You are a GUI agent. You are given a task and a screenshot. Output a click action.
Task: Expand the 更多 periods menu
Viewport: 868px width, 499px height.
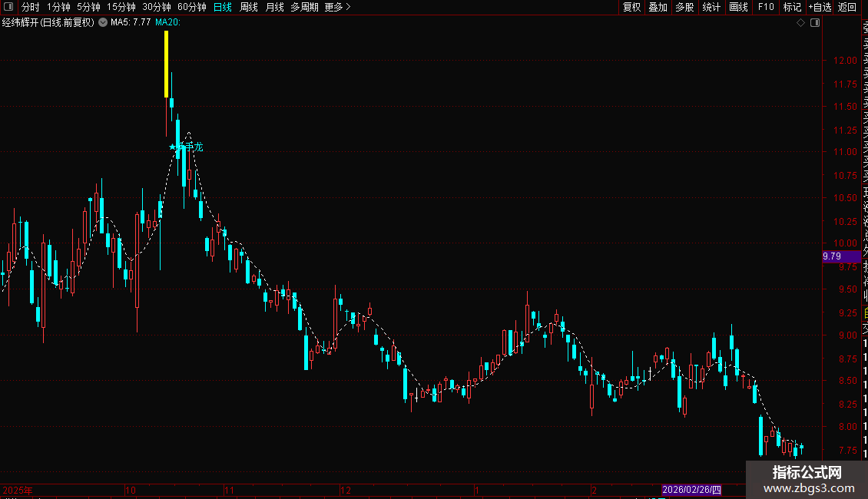[x=338, y=7]
